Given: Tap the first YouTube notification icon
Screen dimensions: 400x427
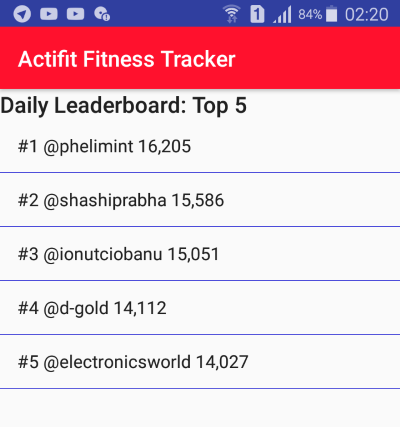Looking at the screenshot, I should coord(49,14).
